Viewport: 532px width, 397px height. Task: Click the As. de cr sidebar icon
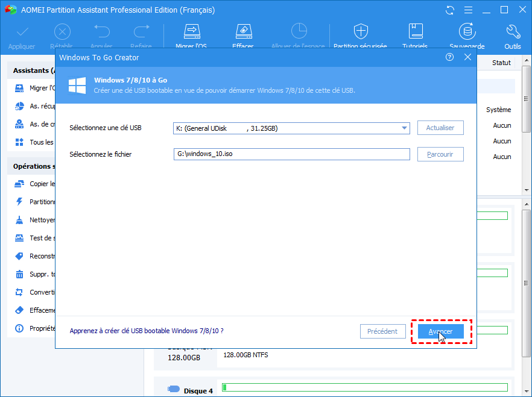point(19,124)
